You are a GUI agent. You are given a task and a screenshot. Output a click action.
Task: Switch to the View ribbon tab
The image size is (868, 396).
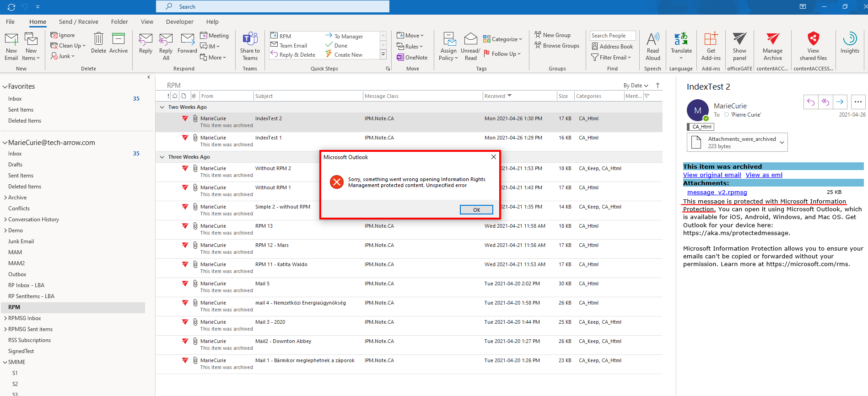(147, 21)
